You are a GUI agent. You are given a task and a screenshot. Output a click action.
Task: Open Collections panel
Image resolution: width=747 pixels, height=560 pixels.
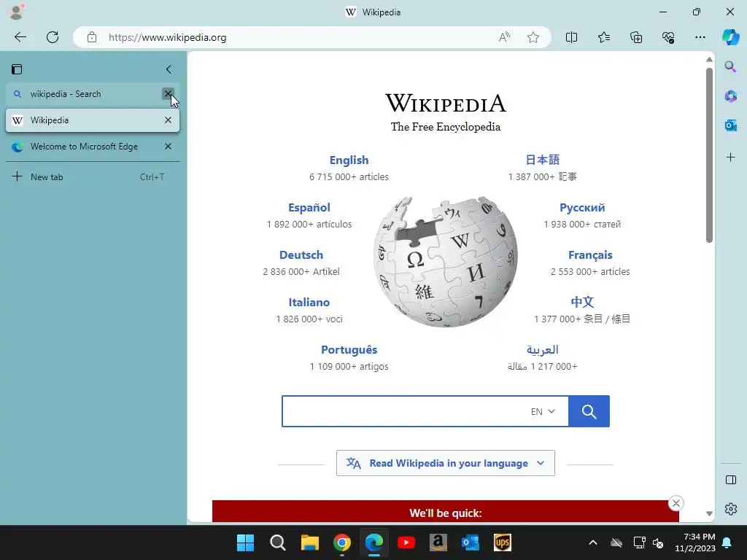[636, 37]
